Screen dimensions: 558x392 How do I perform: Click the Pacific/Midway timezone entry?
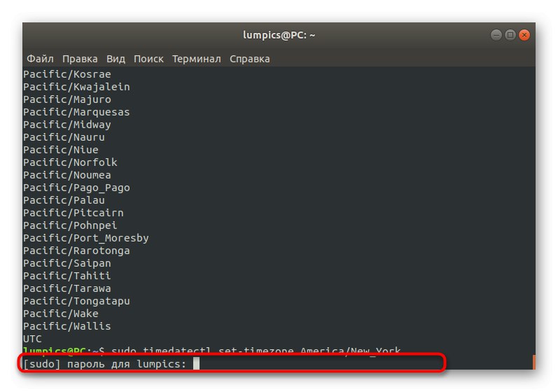click(x=67, y=125)
